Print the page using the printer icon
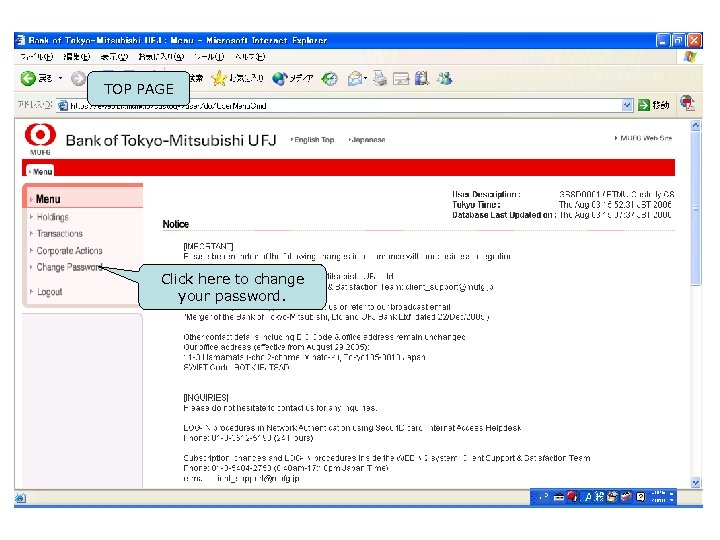This screenshot has width=720, height=540. [380, 79]
